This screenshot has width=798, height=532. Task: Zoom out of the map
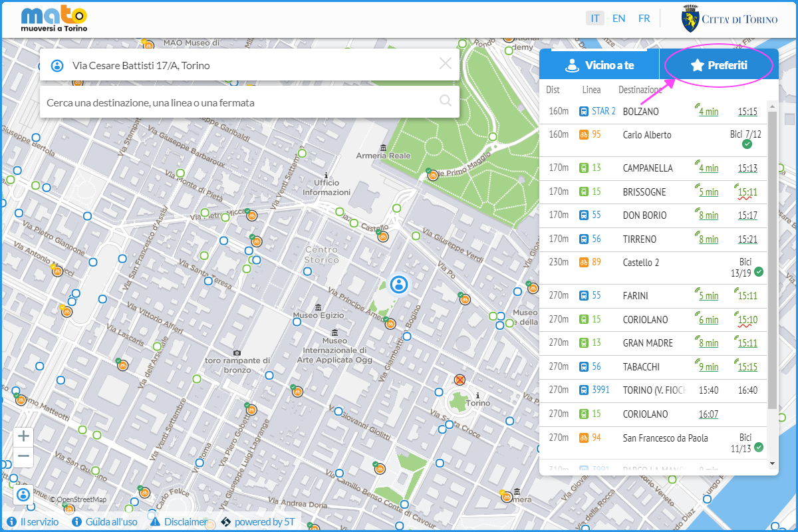[x=23, y=456]
